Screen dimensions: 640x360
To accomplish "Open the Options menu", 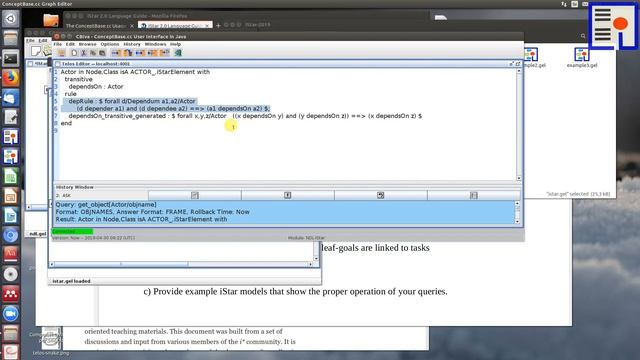I will (110, 44).
